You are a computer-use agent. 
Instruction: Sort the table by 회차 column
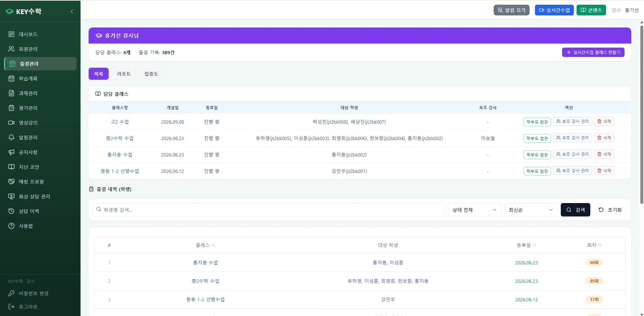tap(594, 245)
